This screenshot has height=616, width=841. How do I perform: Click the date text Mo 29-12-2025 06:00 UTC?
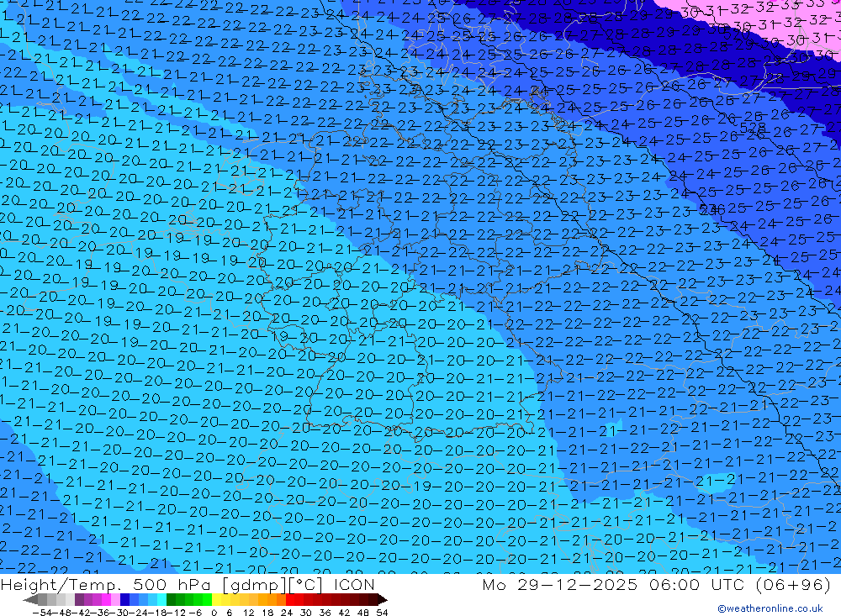(x=616, y=584)
